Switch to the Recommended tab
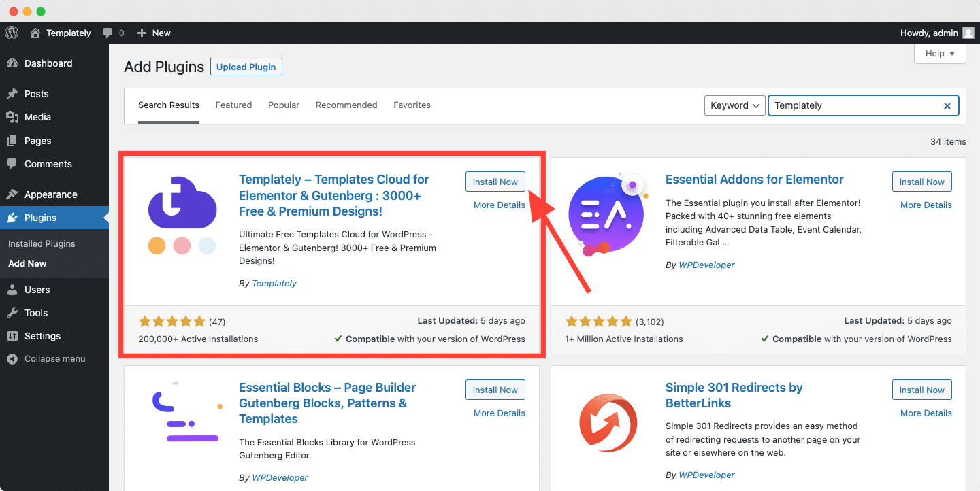980x491 pixels. tap(346, 105)
